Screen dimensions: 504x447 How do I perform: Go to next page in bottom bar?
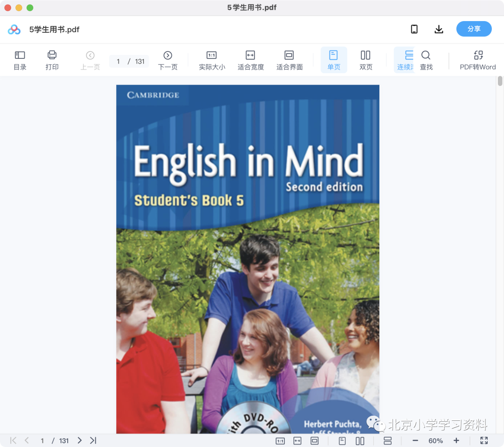[x=79, y=440]
